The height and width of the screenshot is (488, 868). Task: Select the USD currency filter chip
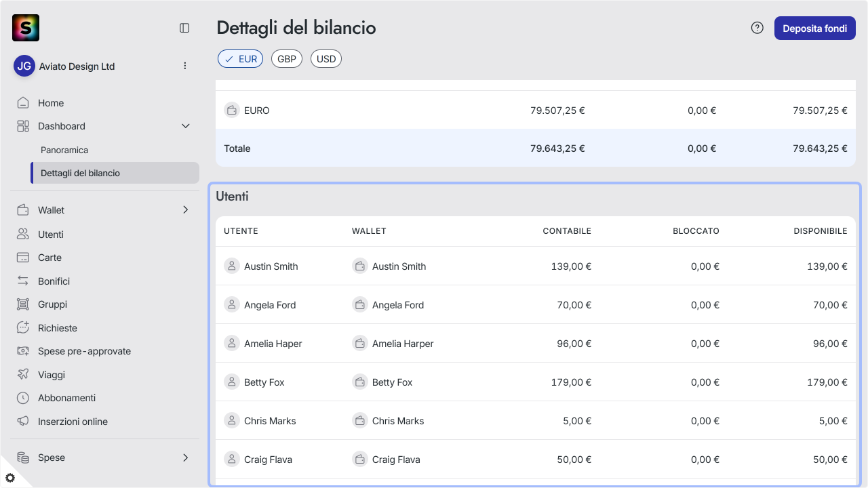pos(326,59)
